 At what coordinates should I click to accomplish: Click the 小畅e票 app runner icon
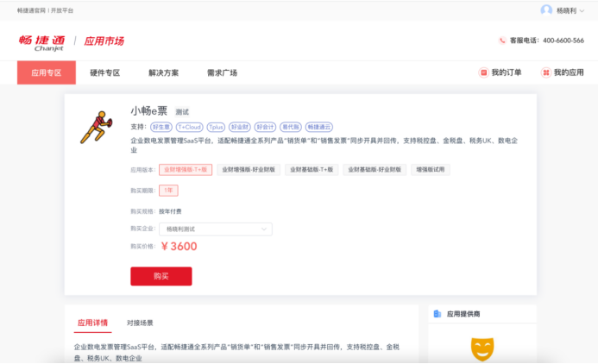(97, 127)
